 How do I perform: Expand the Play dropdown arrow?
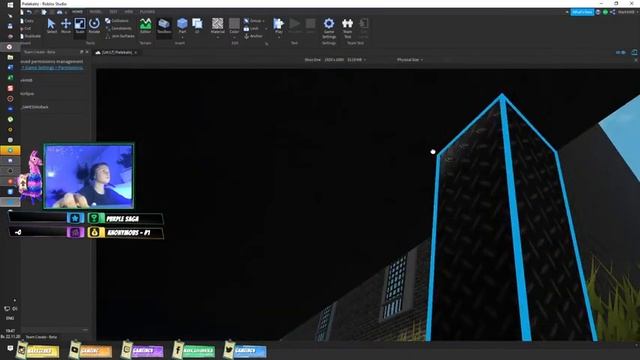(278, 37)
